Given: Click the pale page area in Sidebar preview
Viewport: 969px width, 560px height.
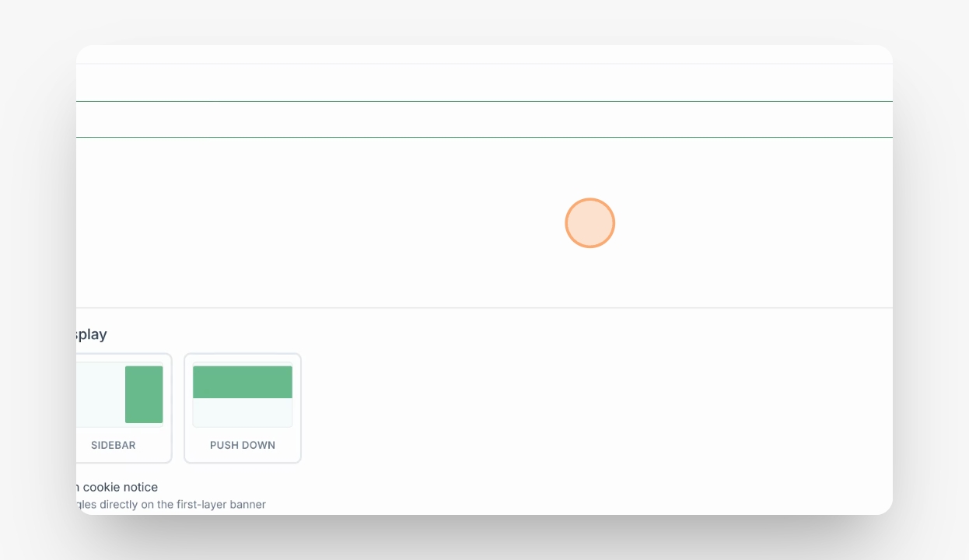Looking at the screenshot, I should [x=100, y=394].
